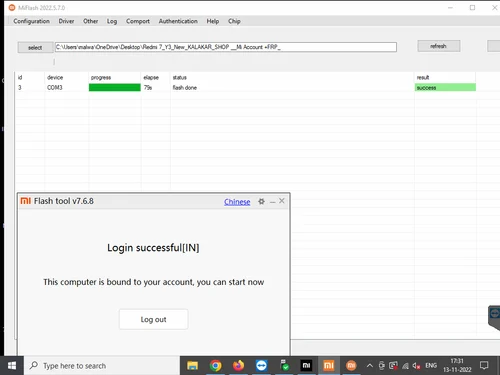Viewport: 500px width, 375px height.
Task: Click the muted volume icon in tray
Action: point(416,366)
